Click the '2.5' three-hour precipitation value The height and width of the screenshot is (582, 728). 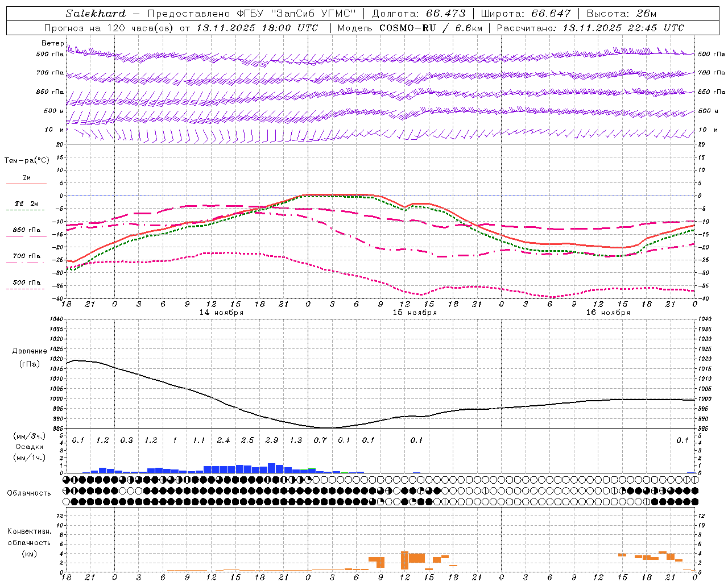click(x=247, y=440)
